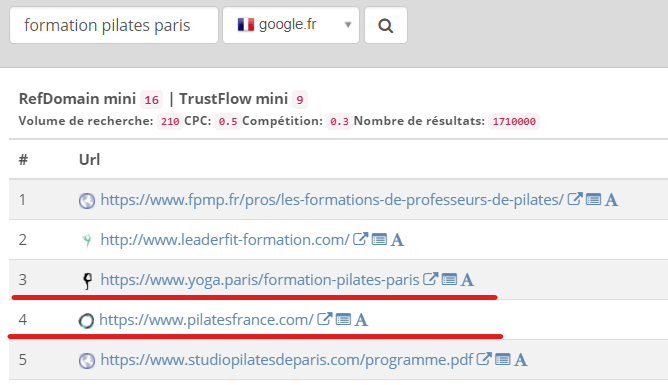Click the list icon in fpmp.fr row
This screenshot has width=668, height=385.
pyautogui.click(x=593, y=199)
